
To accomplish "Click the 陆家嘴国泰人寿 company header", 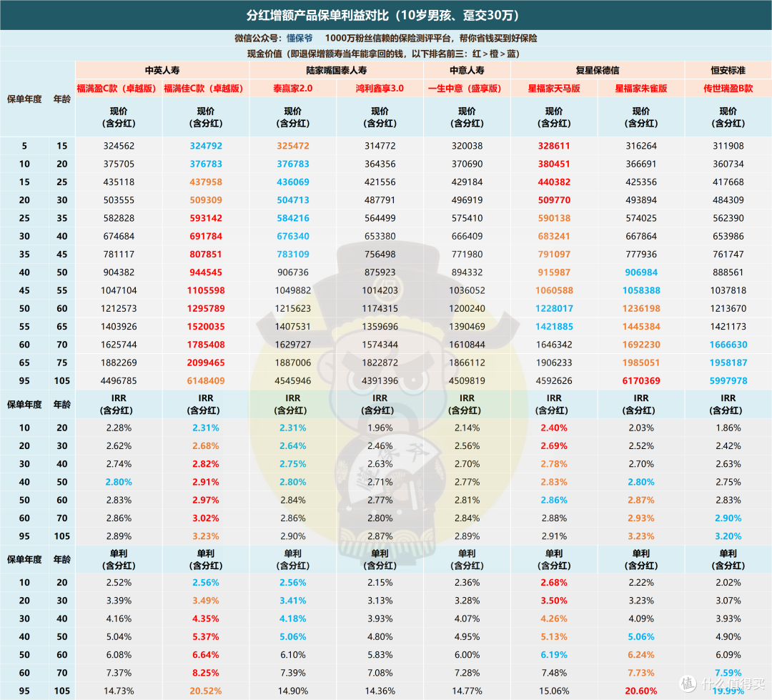I will click(x=336, y=71).
